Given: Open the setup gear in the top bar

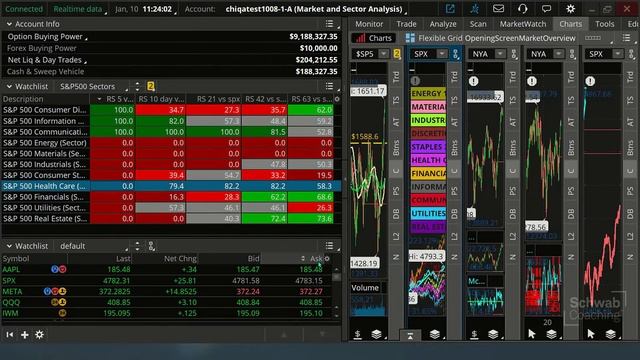Looking at the screenshot, I should tap(570, 9).
